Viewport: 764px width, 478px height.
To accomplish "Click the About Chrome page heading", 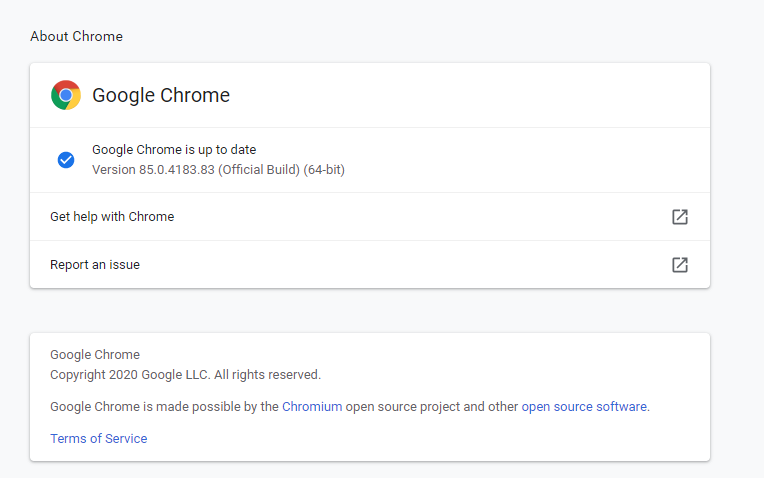I will pos(76,36).
